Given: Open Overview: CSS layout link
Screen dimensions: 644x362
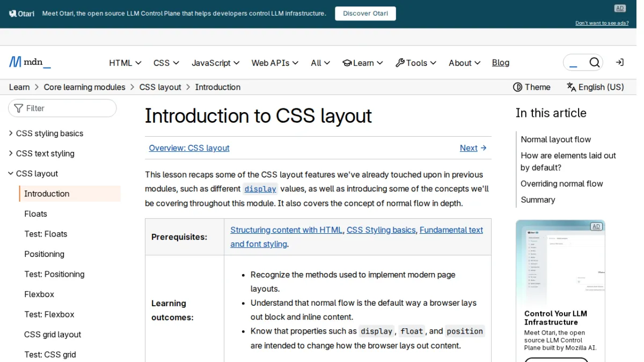Looking at the screenshot, I should coord(189,148).
